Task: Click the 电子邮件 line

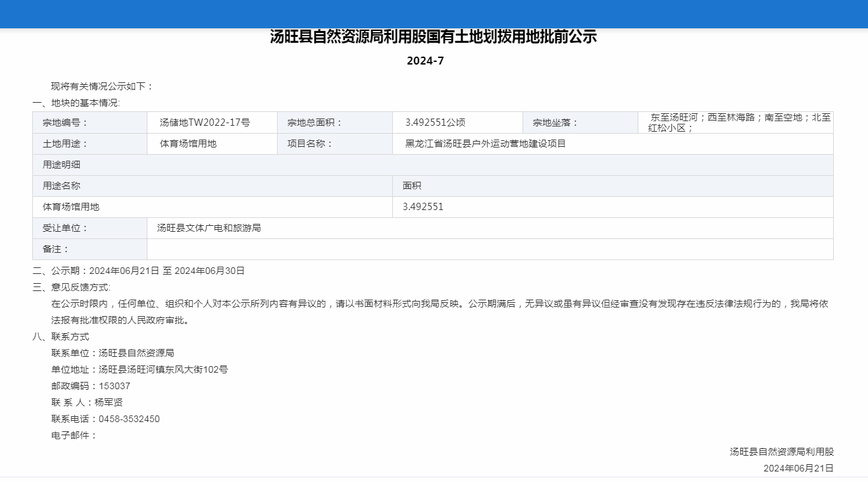Action: [74, 436]
